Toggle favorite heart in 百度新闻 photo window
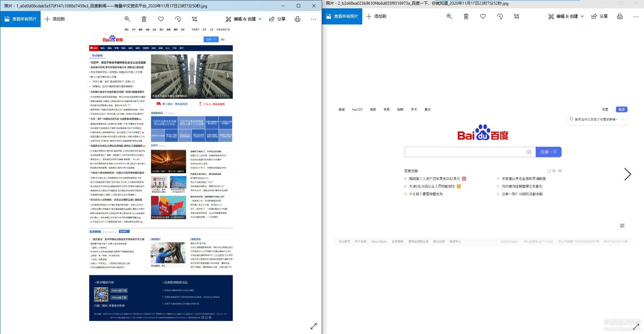 pyautogui.click(x=161, y=19)
